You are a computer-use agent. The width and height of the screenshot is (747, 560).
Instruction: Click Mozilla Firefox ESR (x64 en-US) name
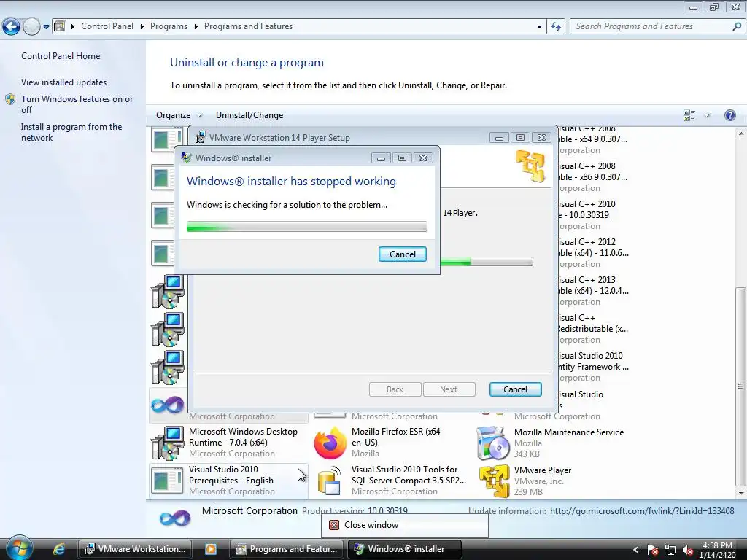pos(396,437)
